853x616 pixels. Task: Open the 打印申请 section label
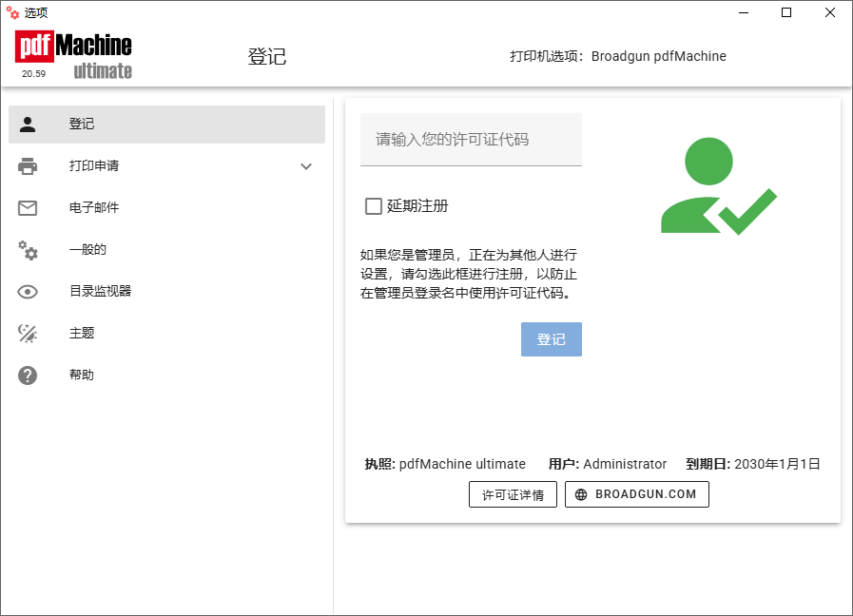coord(94,165)
